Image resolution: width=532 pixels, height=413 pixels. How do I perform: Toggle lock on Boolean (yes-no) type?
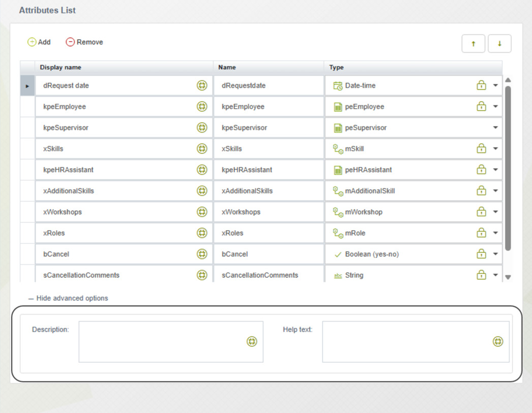point(481,254)
